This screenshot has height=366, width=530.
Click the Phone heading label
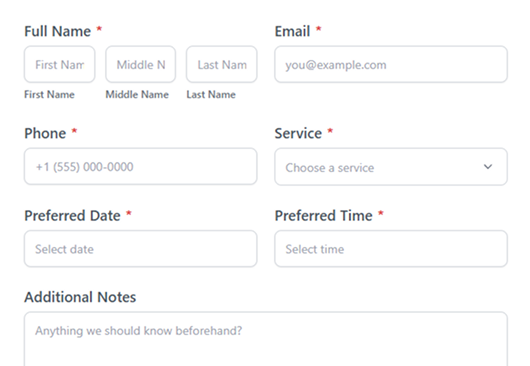pyautogui.click(x=45, y=133)
